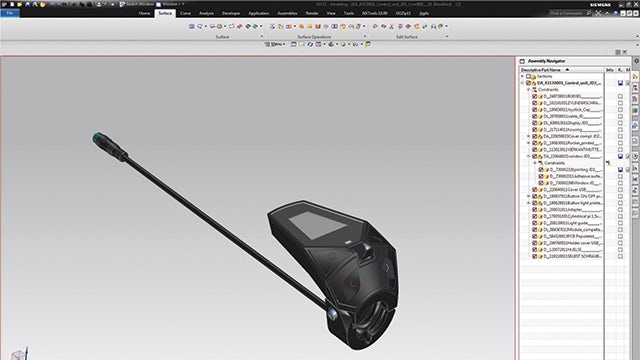Click the blue File button
640x360 pixels.
pyautogui.click(x=10, y=13)
